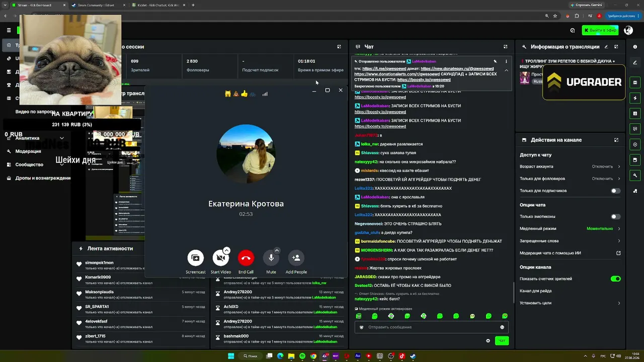Screen dimensions: 644x362
Task: Click simonpok1mon in the activity feed
Action: 99,262
